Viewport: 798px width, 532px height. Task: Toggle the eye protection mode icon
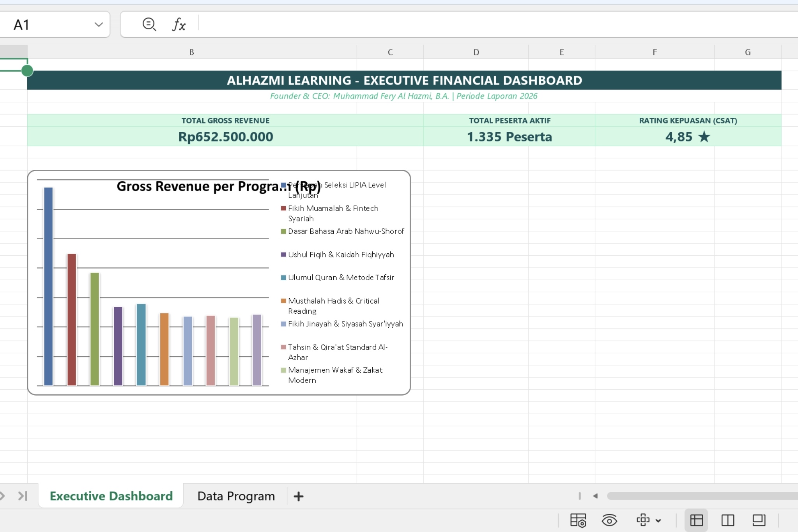(609, 520)
